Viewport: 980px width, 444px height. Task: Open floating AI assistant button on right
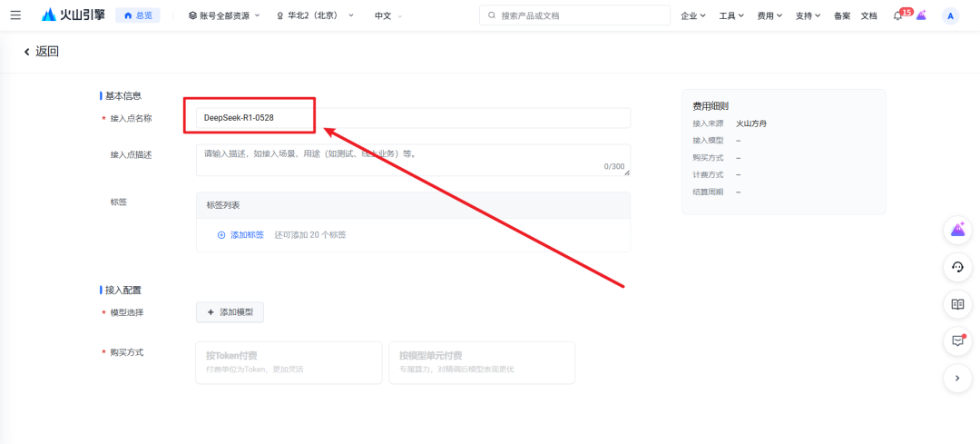click(x=957, y=230)
